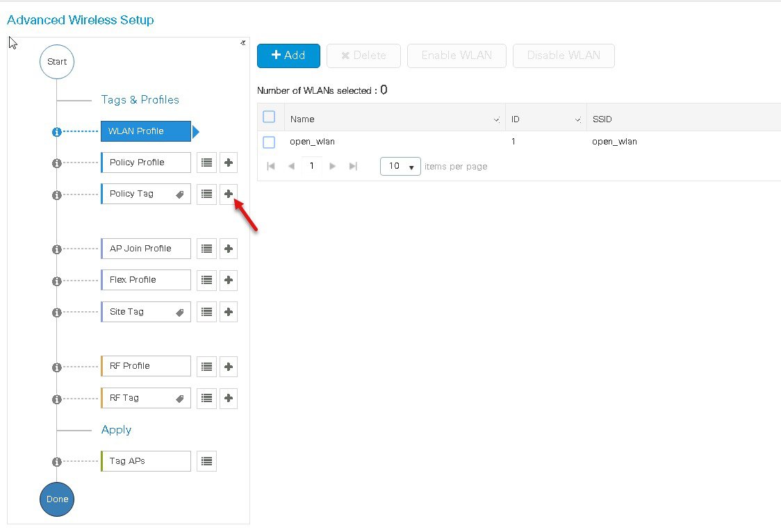Viewport: 781px width, 532px height.
Task: Select the Flex Profile step
Action: pyautogui.click(x=146, y=280)
